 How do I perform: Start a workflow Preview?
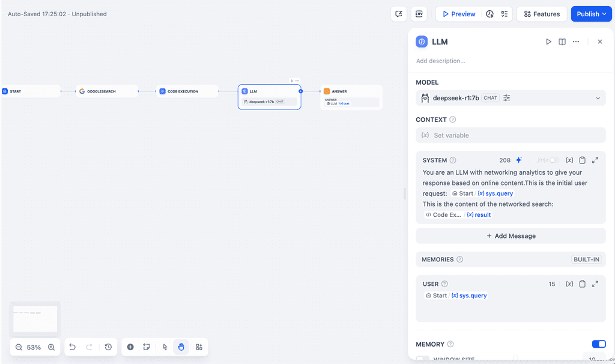458,13
